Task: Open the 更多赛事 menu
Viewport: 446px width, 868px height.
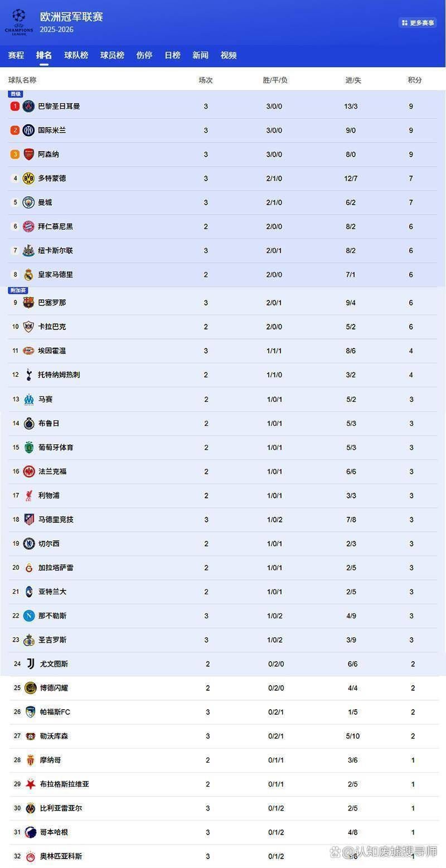Action: (x=418, y=23)
